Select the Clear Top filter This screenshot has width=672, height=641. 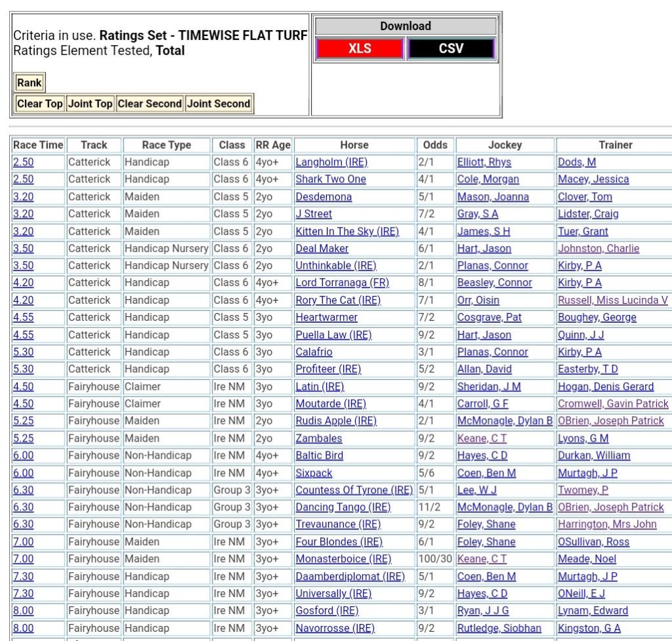(x=40, y=104)
